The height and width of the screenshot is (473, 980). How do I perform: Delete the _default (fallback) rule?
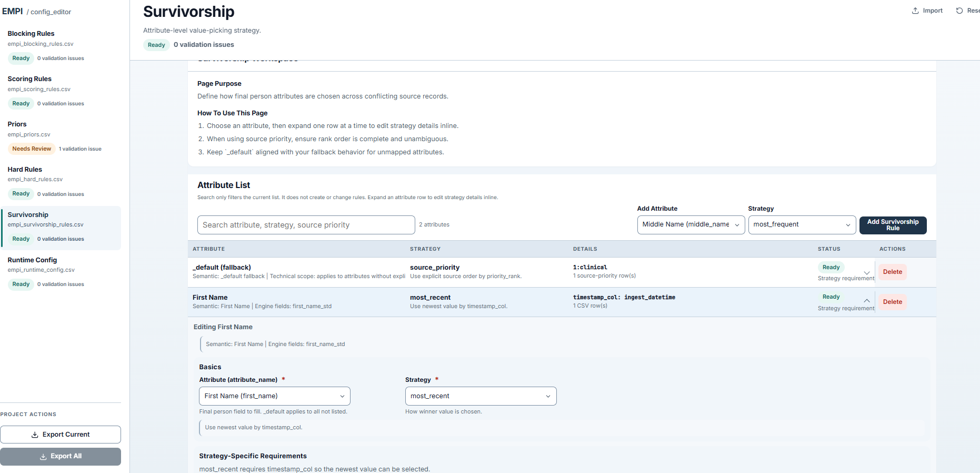[892, 272]
